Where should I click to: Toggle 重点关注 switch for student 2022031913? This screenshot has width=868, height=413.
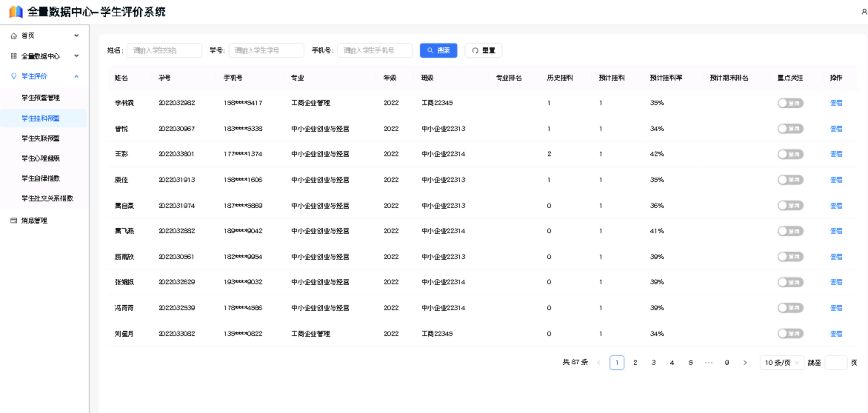click(790, 180)
